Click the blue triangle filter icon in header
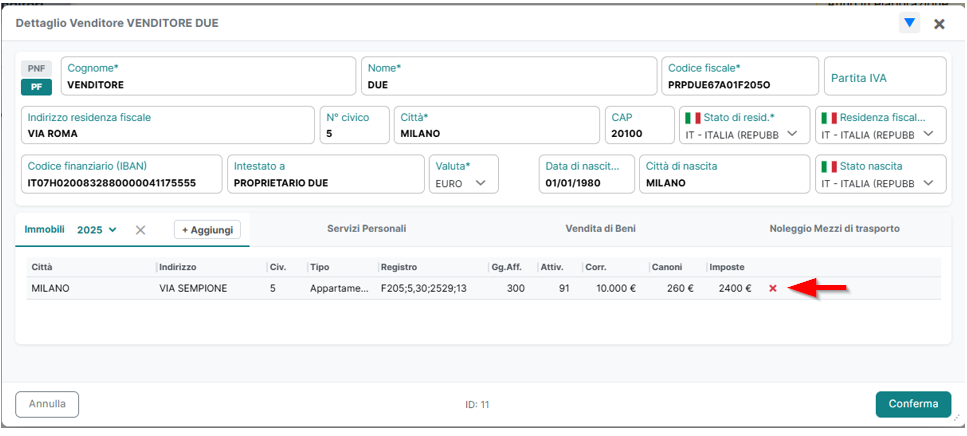 click(909, 23)
